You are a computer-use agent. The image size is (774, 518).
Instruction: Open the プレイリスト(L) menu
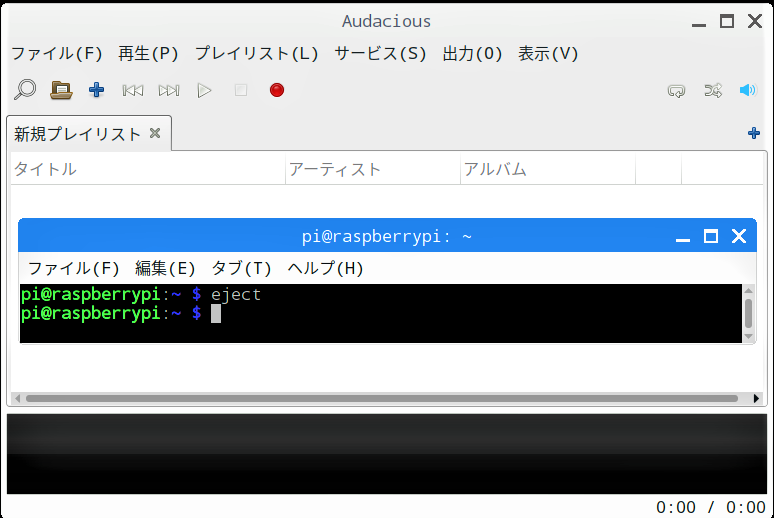(x=257, y=53)
